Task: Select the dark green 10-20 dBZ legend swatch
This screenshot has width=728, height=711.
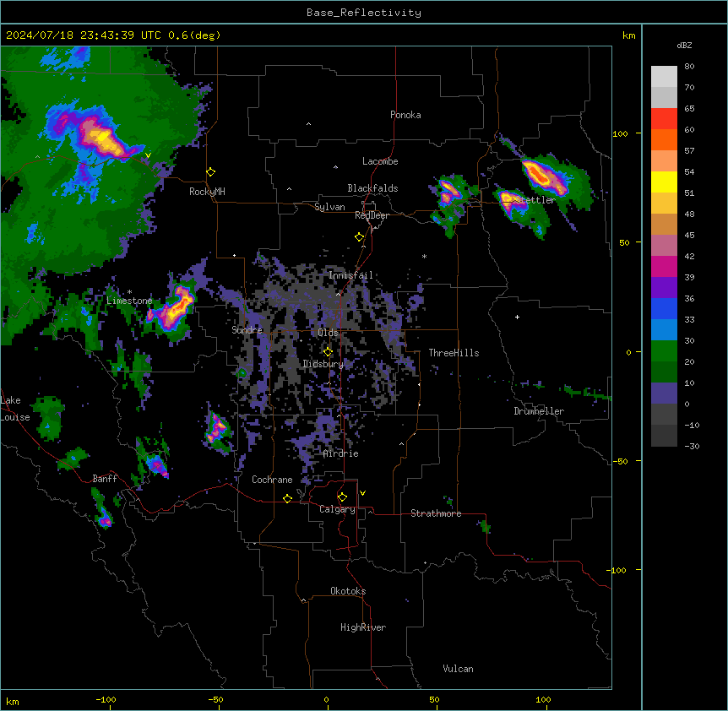Action: [664, 372]
